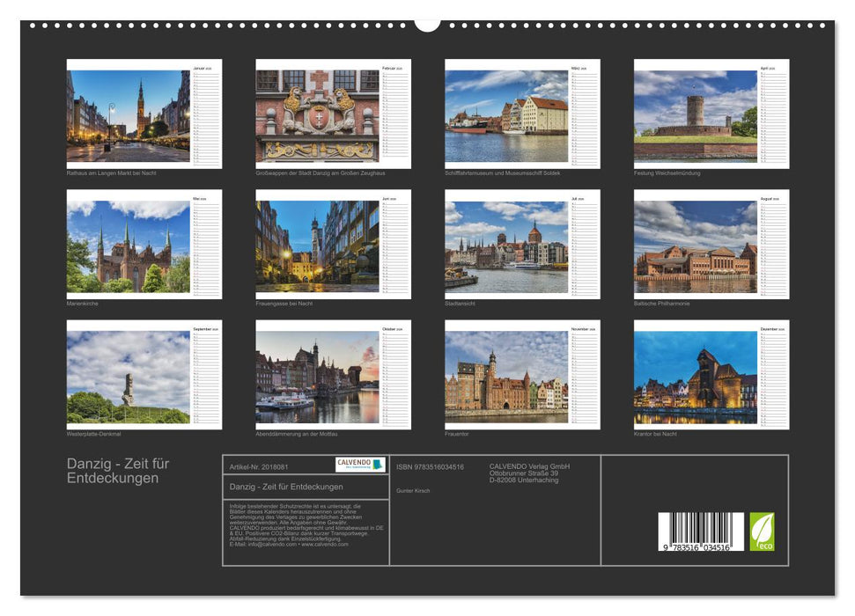The height and width of the screenshot is (616, 855).
Task: Click the ISBN 9783516034516 text
Action: 430,466
